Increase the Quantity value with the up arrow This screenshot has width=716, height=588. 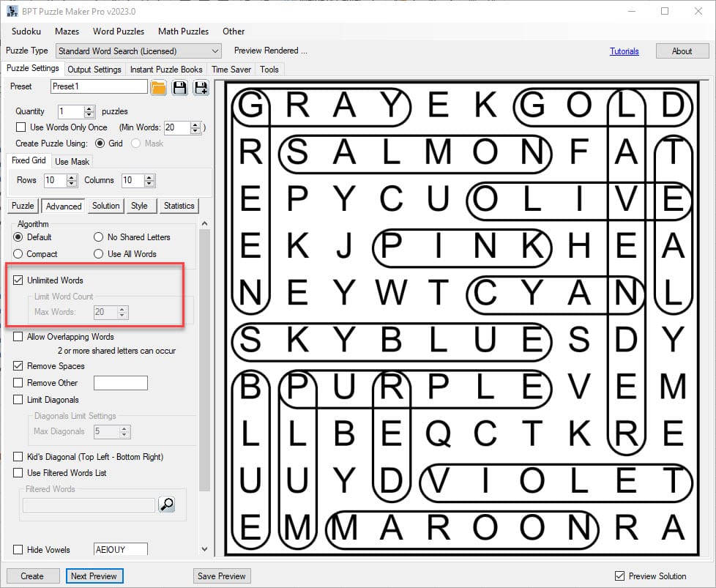coord(89,108)
